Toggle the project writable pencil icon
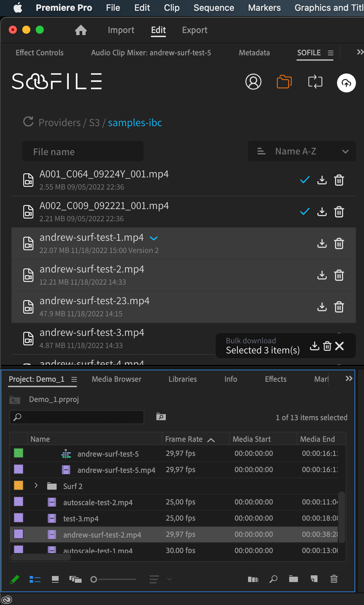Image resolution: width=364 pixels, height=605 pixels. (x=15, y=579)
